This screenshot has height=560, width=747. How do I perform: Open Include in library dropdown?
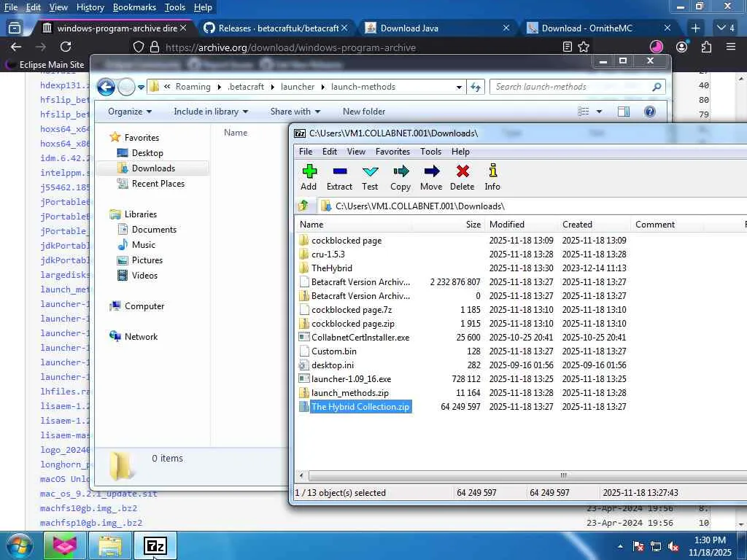coord(211,112)
